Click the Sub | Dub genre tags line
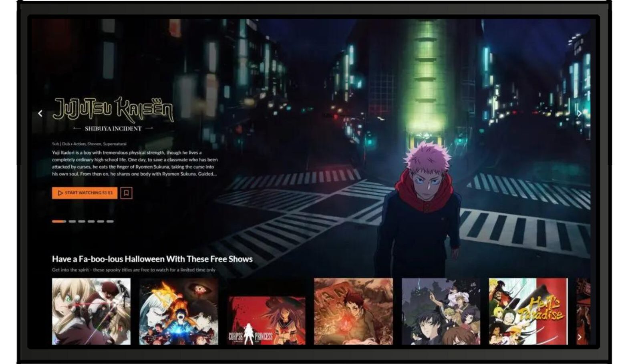The height and width of the screenshot is (364, 626). click(x=89, y=144)
